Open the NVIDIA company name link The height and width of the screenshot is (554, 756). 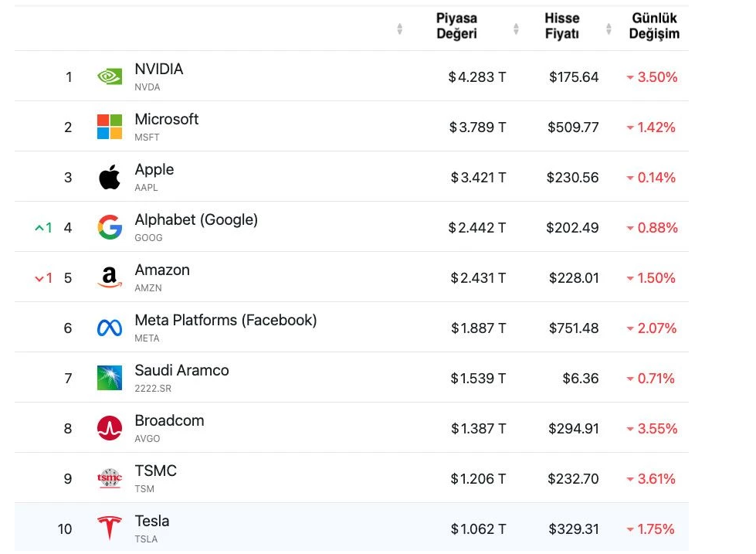[159, 70]
